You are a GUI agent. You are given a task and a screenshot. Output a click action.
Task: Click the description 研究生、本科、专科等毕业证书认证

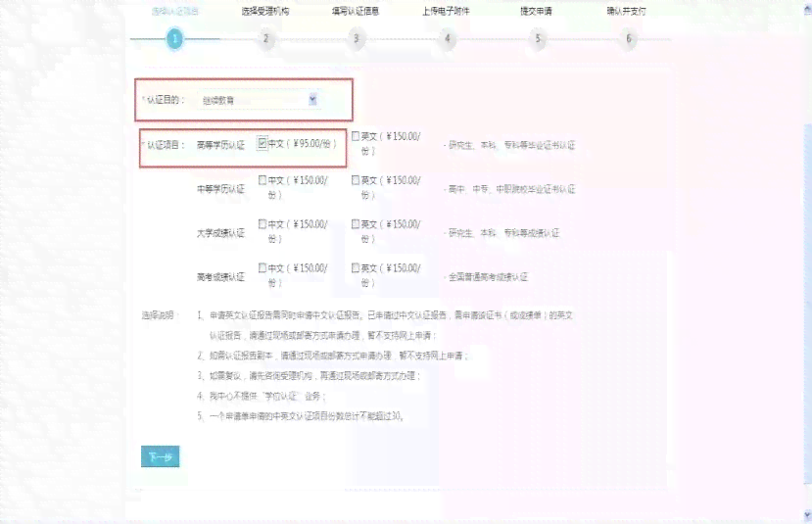point(509,146)
